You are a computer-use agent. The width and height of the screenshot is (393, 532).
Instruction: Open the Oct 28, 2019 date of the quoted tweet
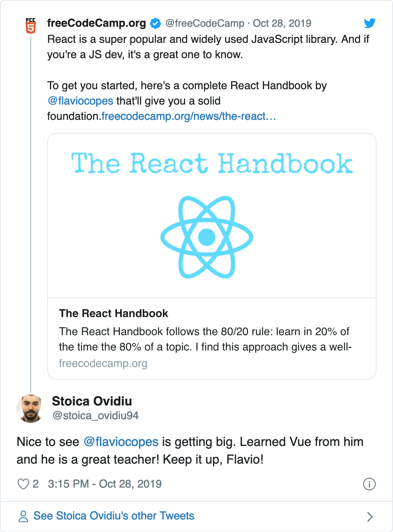pos(282,24)
